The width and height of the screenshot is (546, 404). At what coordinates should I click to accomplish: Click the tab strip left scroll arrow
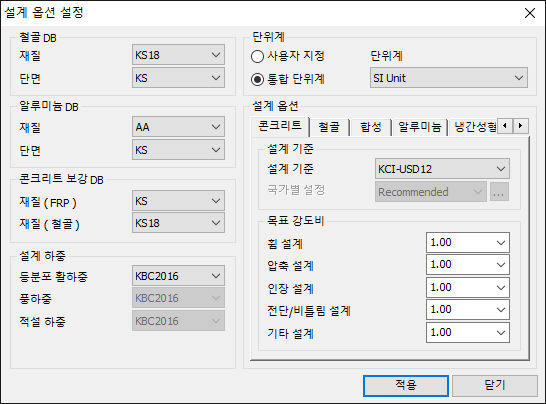pyautogui.click(x=505, y=126)
